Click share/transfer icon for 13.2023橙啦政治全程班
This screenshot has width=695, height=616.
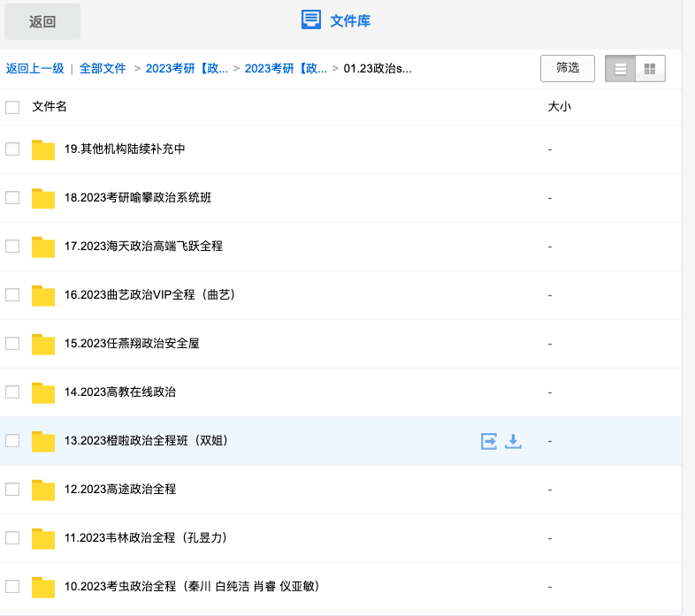489,441
